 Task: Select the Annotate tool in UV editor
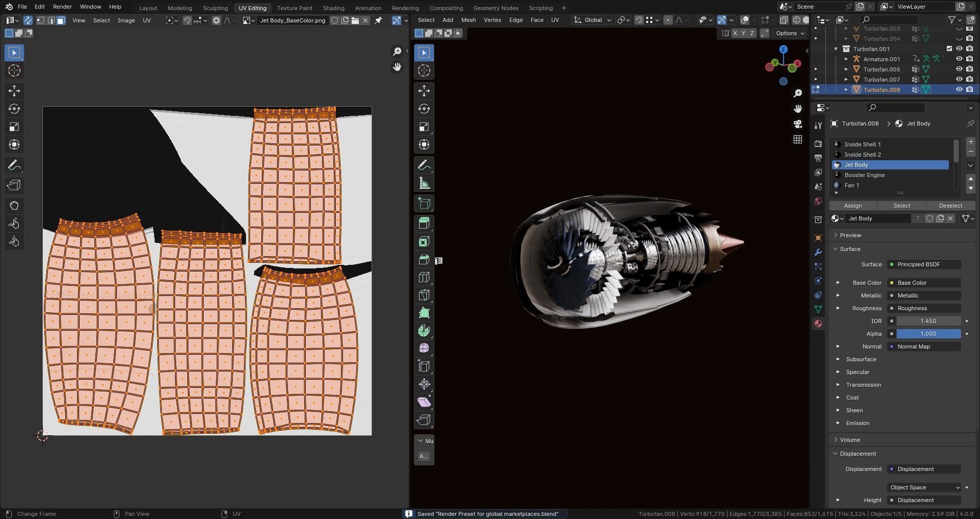coord(14,165)
